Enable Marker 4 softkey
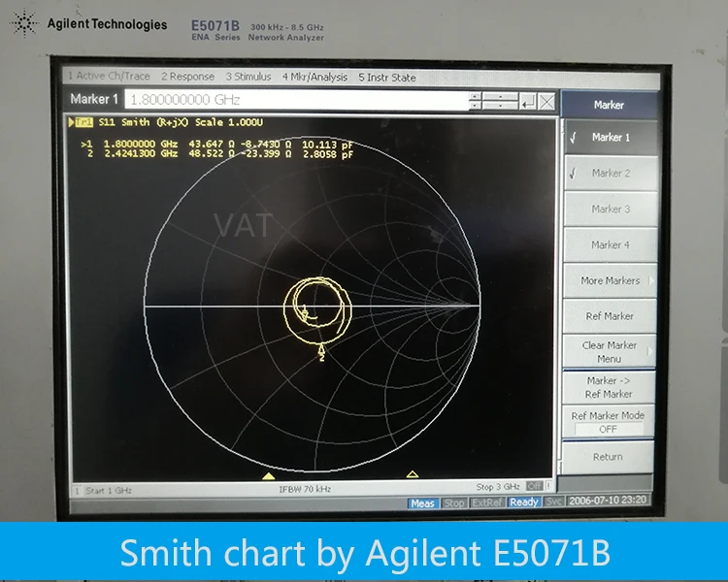Screen dimensions: 728x582 [611, 244]
